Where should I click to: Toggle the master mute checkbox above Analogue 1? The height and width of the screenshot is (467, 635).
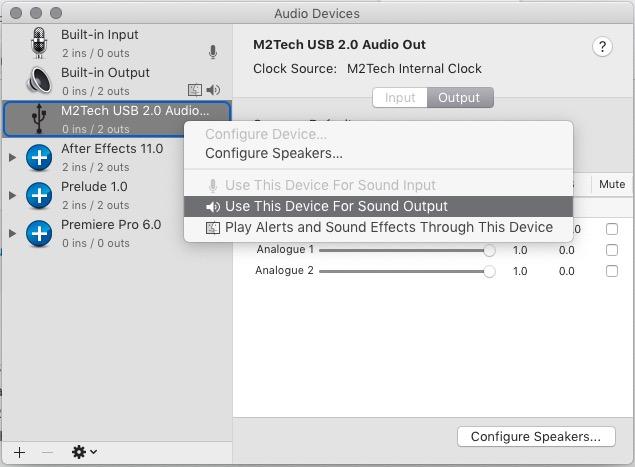pyautogui.click(x=612, y=229)
